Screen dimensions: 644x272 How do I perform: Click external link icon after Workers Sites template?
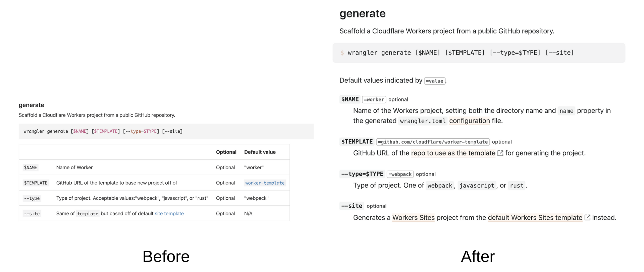(587, 218)
